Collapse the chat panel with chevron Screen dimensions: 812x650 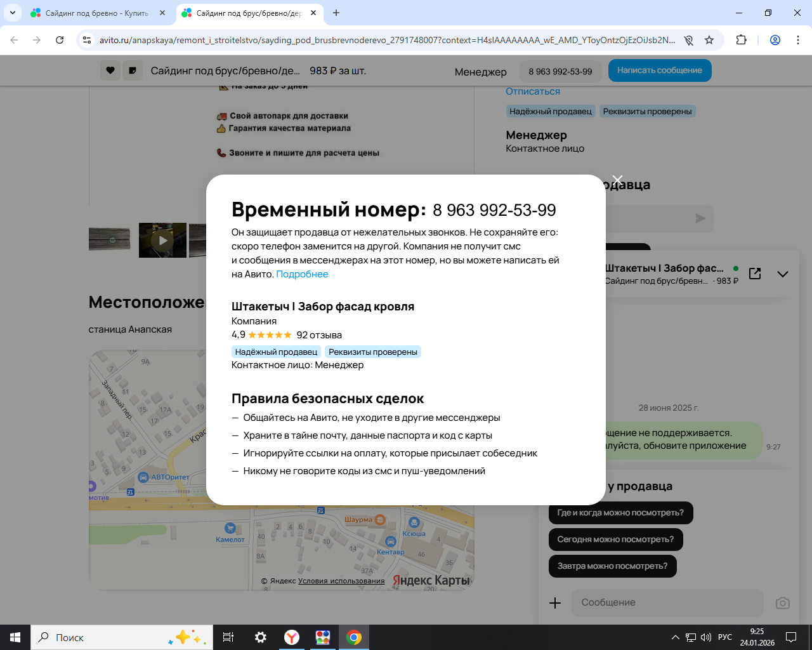click(x=783, y=274)
